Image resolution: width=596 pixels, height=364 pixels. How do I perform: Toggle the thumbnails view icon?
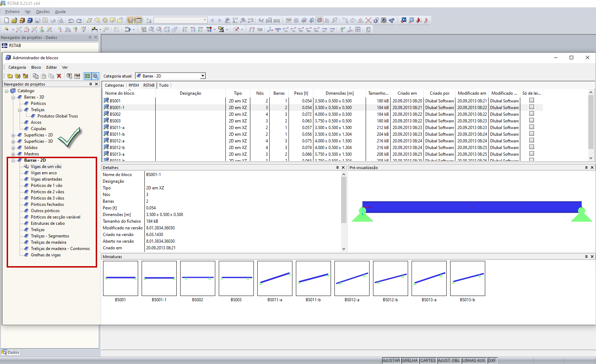pyautogui.click(x=87, y=76)
